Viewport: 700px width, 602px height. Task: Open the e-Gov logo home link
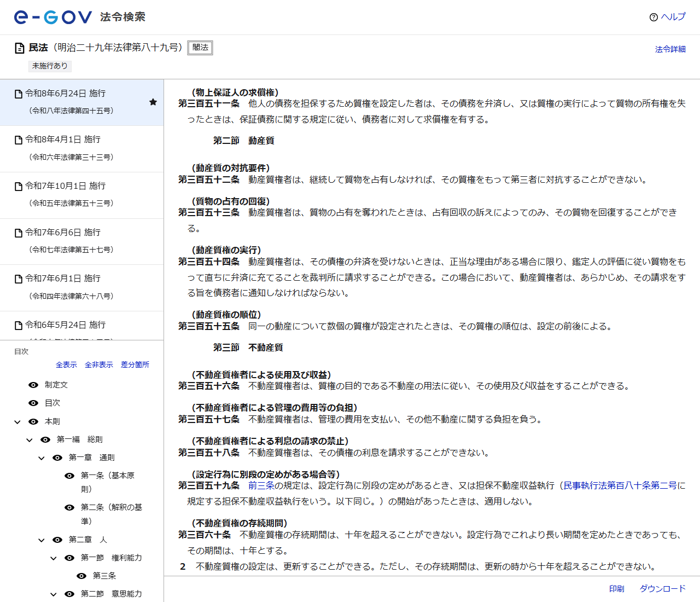[x=53, y=17]
